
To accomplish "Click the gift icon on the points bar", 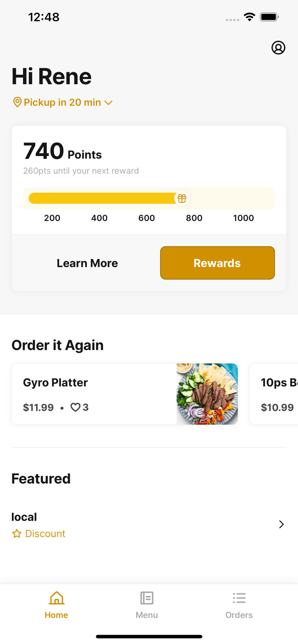I will click(x=182, y=198).
